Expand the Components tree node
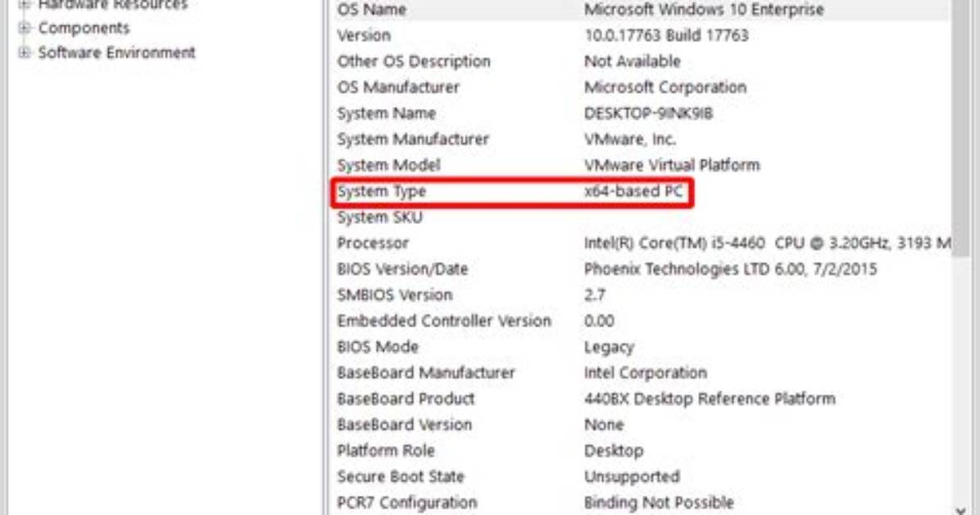This screenshot has height=515, width=980. coord(25,28)
